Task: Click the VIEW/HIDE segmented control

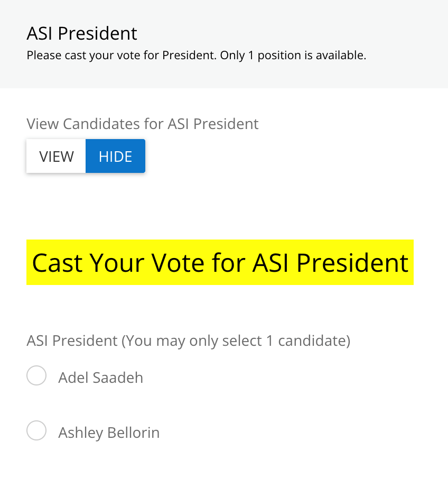Action: tap(86, 156)
